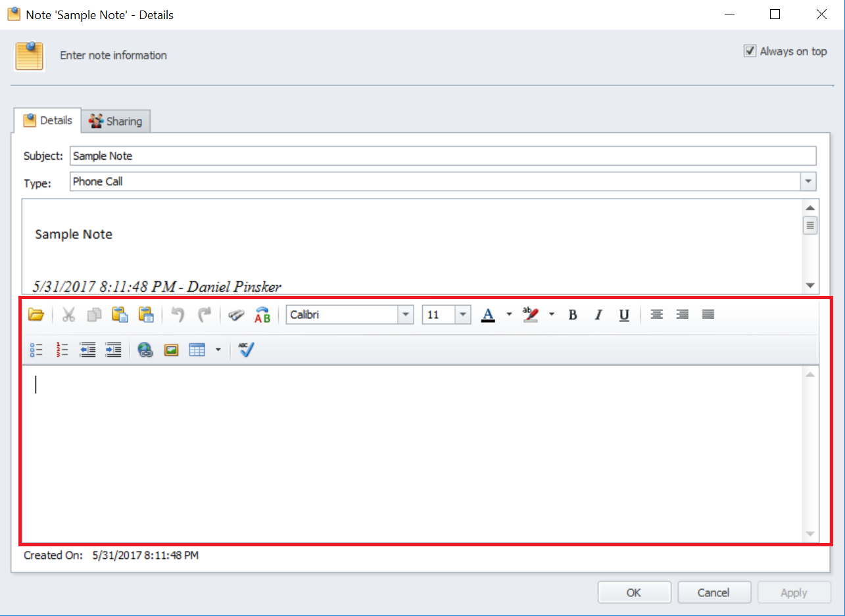Screen dimensions: 845x616
Task: Open the Type dropdown showing Phone Call
Action: click(808, 181)
